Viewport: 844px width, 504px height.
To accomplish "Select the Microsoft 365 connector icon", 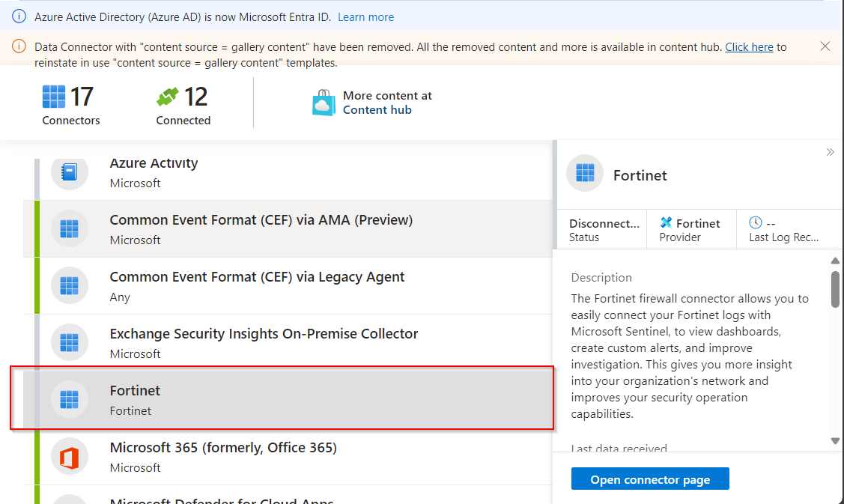I will [x=69, y=456].
